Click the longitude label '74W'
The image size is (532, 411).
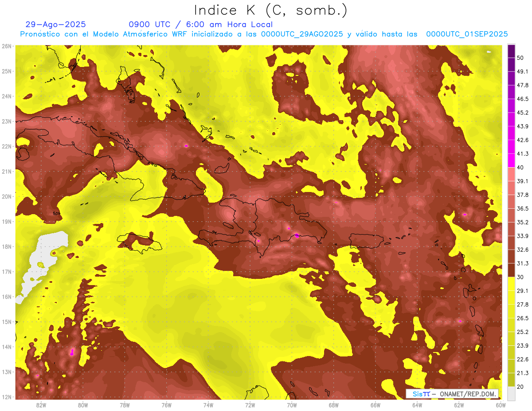pyautogui.click(x=208, y=405)
